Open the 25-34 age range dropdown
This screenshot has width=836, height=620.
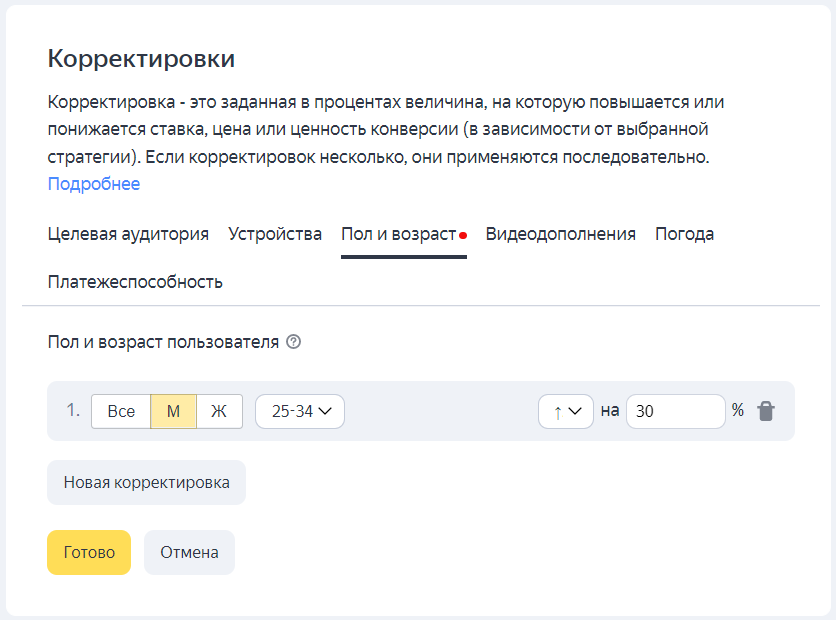tap(300, 411)
